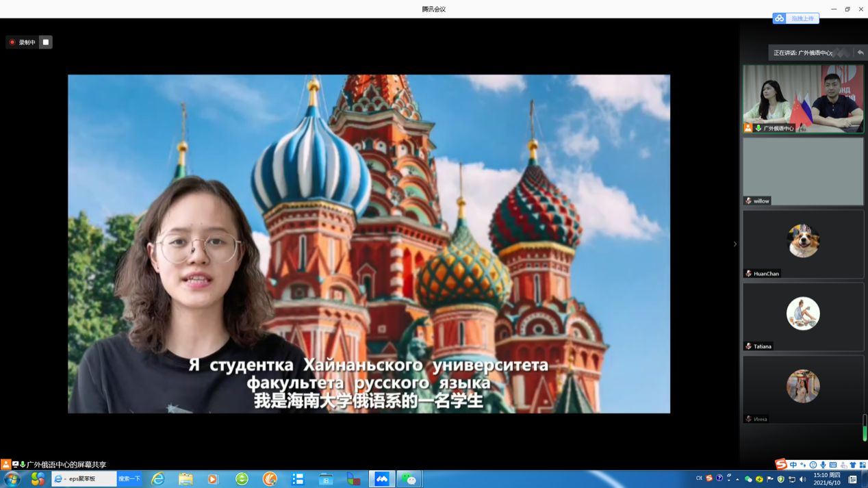Toggle Sogou Chinese/English input mode
The height and width of the screenshot is (488, 868).
(793, 465)
